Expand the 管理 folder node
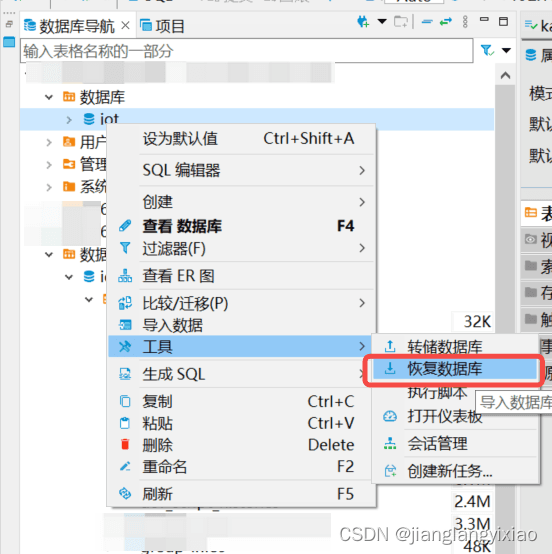Viewport: 552px width, 554px height. point(49,165)
